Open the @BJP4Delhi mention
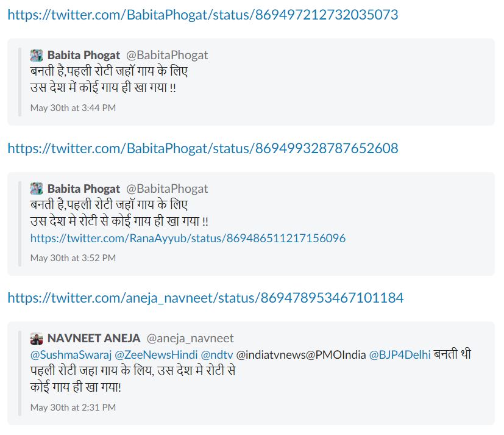The height and width of the screenshot is (435, 504). (400, 354)
